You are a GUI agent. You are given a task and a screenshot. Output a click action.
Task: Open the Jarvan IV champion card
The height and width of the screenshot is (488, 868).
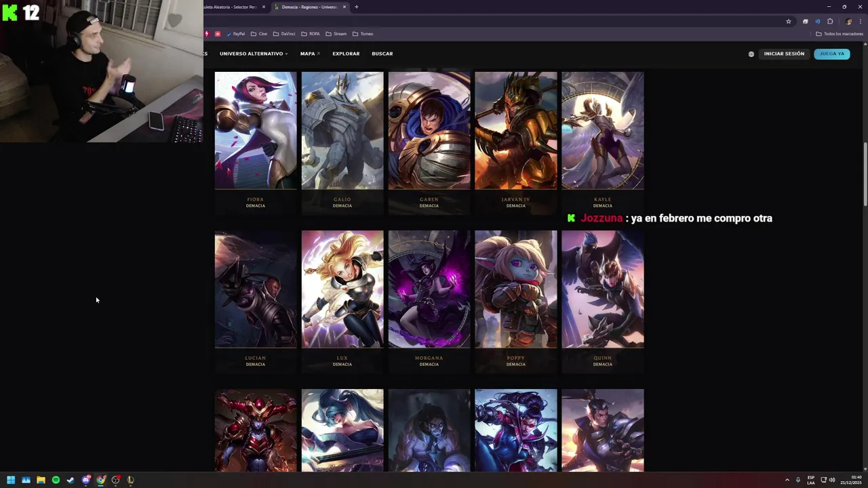click(516, 143)
